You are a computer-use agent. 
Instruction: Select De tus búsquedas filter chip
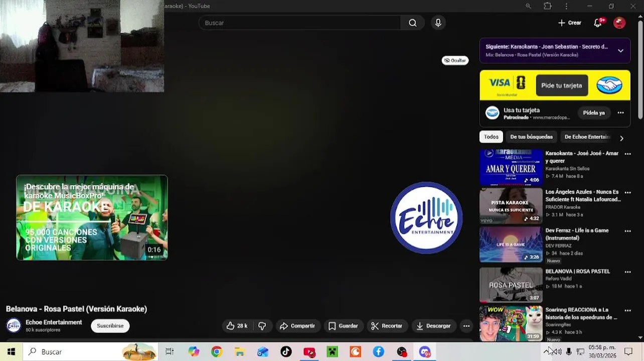click(x=531, y=137)
